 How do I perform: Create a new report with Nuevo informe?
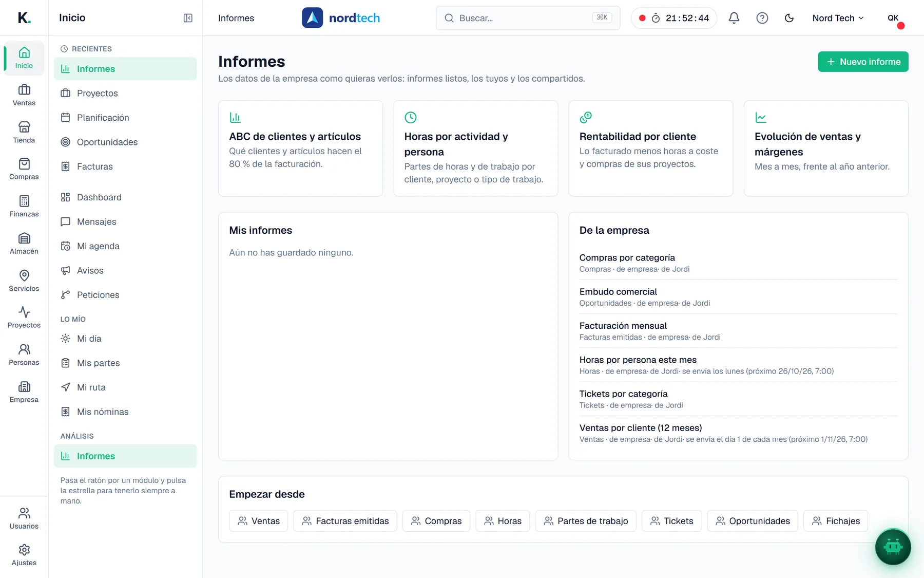[863, 62]
